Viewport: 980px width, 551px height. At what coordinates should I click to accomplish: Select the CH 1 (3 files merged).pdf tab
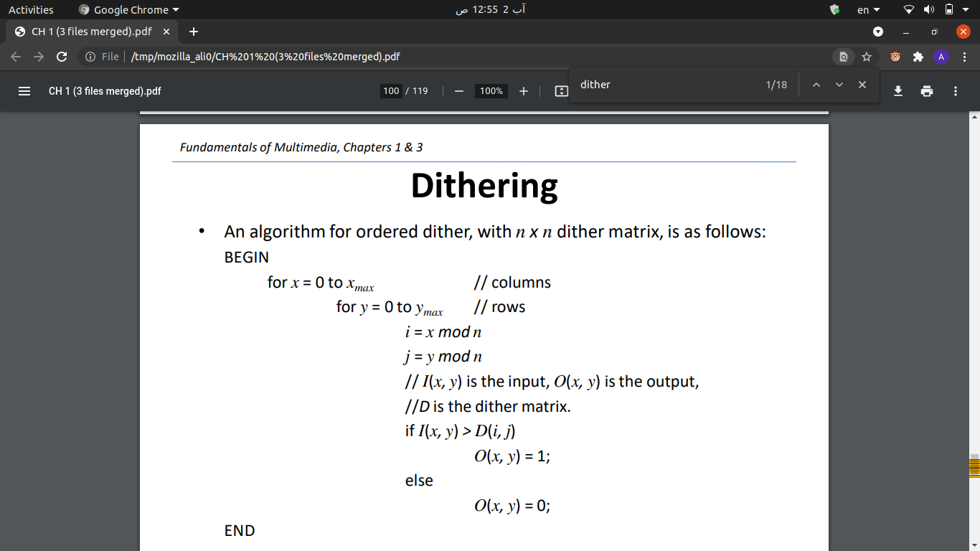(x=92, y=32)
